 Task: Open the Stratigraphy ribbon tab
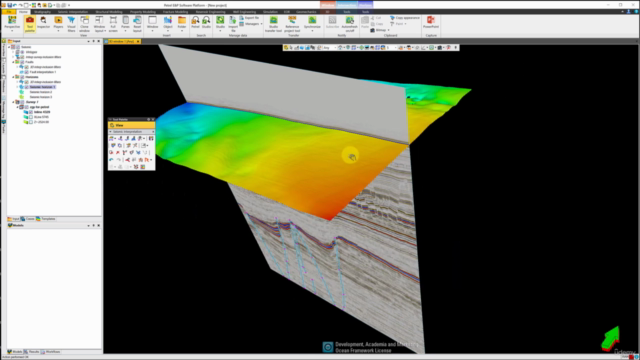coord(42,12)
